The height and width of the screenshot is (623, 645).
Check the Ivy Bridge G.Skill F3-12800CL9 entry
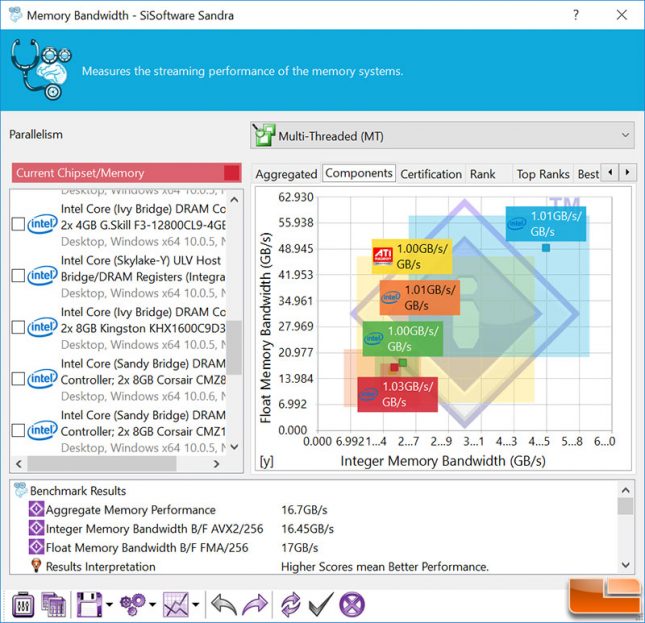click(x=18, y=224)
